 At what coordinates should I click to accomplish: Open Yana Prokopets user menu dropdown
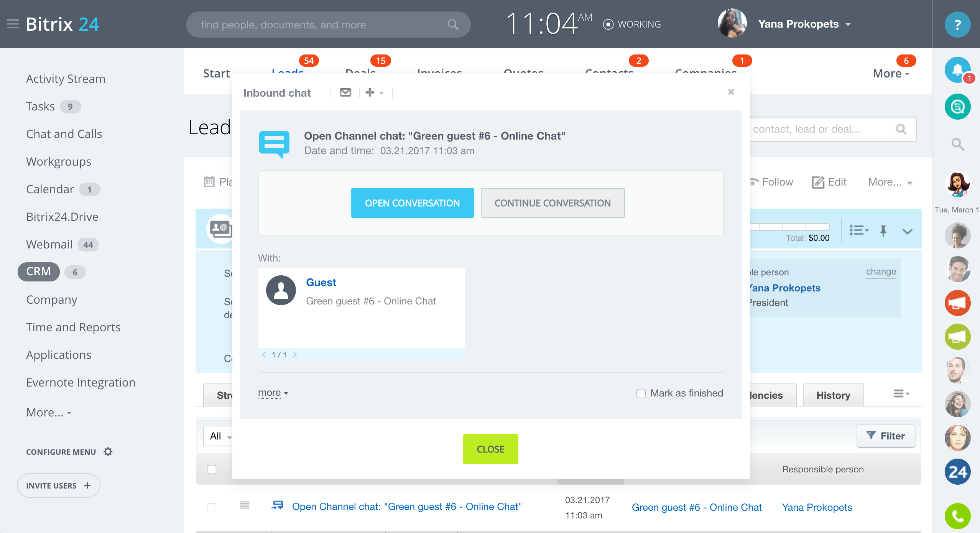pyautogui.click(x=848, y=25)
